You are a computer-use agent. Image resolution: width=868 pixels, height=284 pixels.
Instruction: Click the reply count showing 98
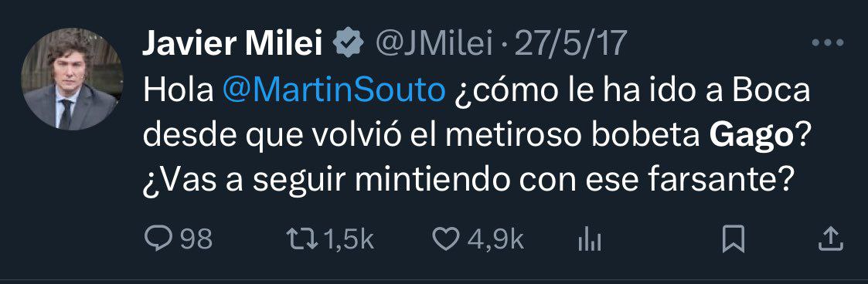tap(196, 240)
